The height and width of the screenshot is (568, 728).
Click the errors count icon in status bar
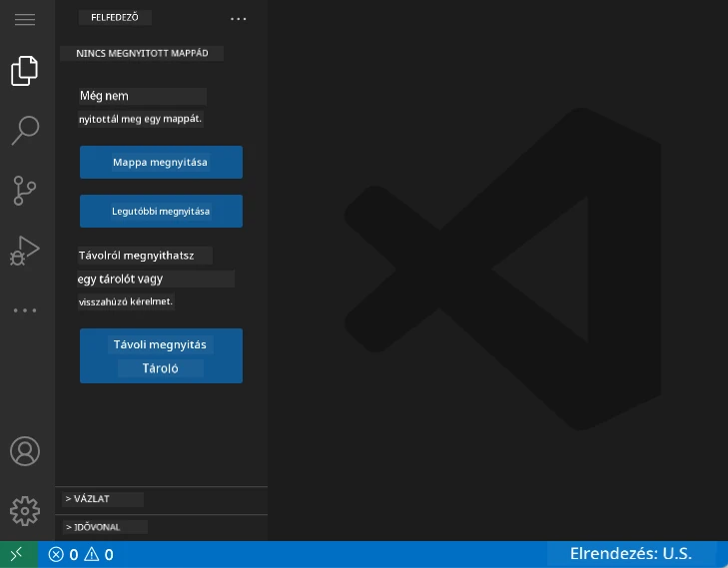click(x=56, y=555)
